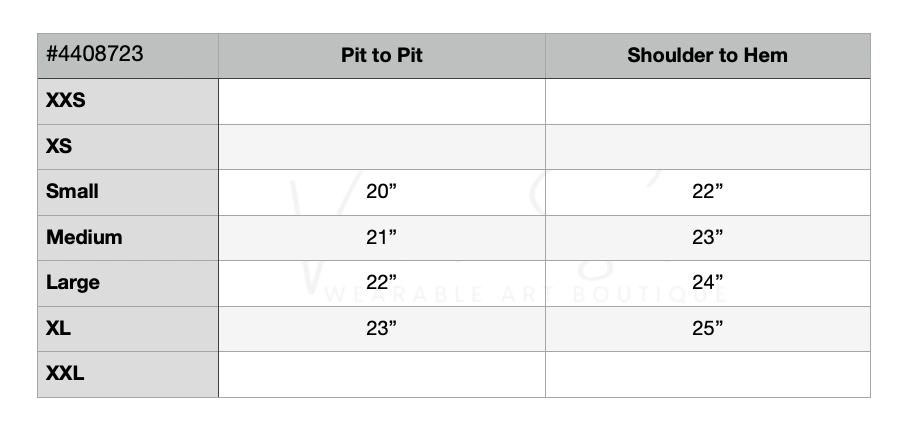
Task: Select the XL Shoulder to Hem value 25"
Action: pos(707,328)
